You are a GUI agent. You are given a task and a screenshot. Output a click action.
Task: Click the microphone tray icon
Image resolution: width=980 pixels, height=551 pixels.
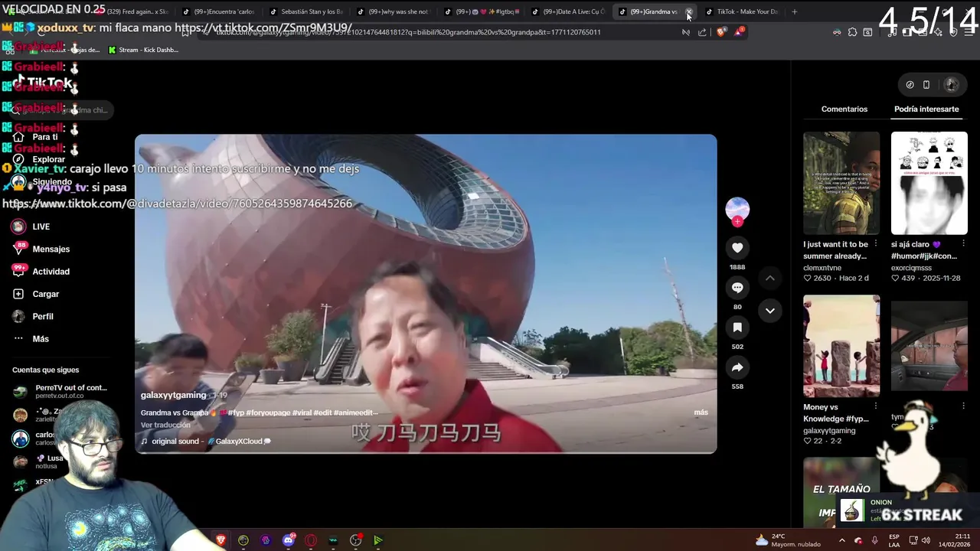click(874, 540)
